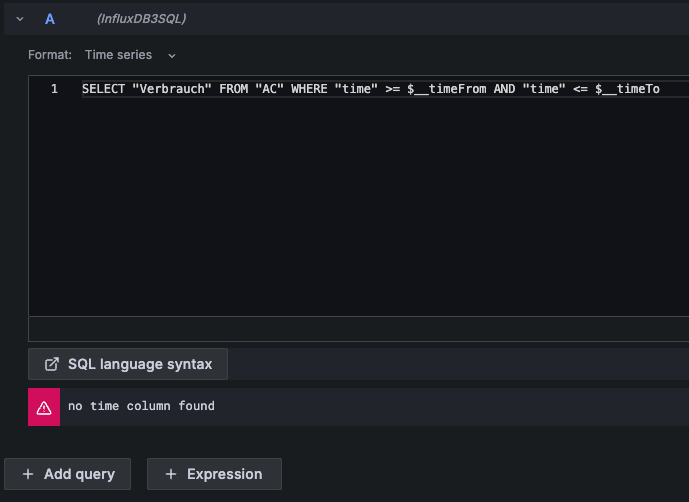Image resolution: width=689 pixels, height=502 pixels.
Task: Click the plus icon beside Expression
Action: click(171, 474)
